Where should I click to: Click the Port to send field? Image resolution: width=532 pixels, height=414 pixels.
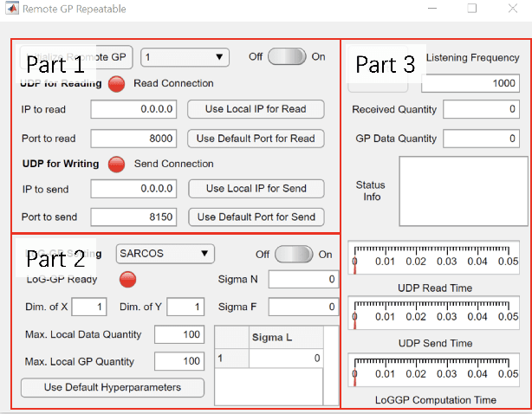pos(134,217)
